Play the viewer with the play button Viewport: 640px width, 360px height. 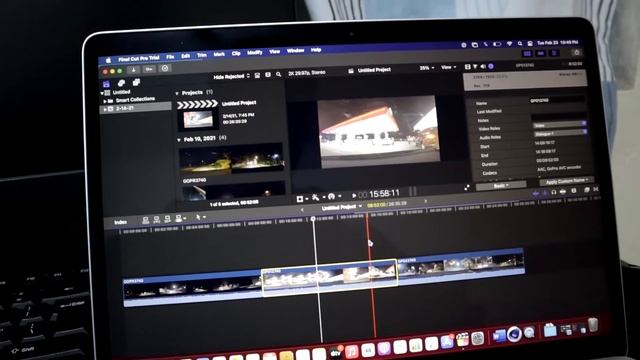(x=354, y=195)
